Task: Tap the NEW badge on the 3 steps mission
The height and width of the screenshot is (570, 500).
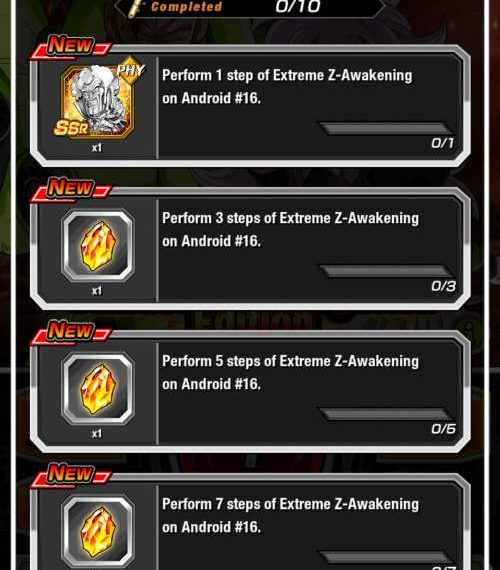Action: [71, 189]
